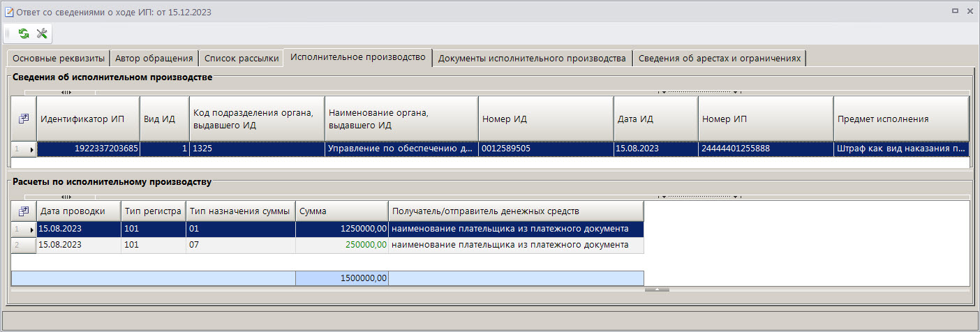Click row 1 indicator arrow in upper grid
Image resolution: width=980 pixels, height=332 pixels.
(x=24, y=149)
